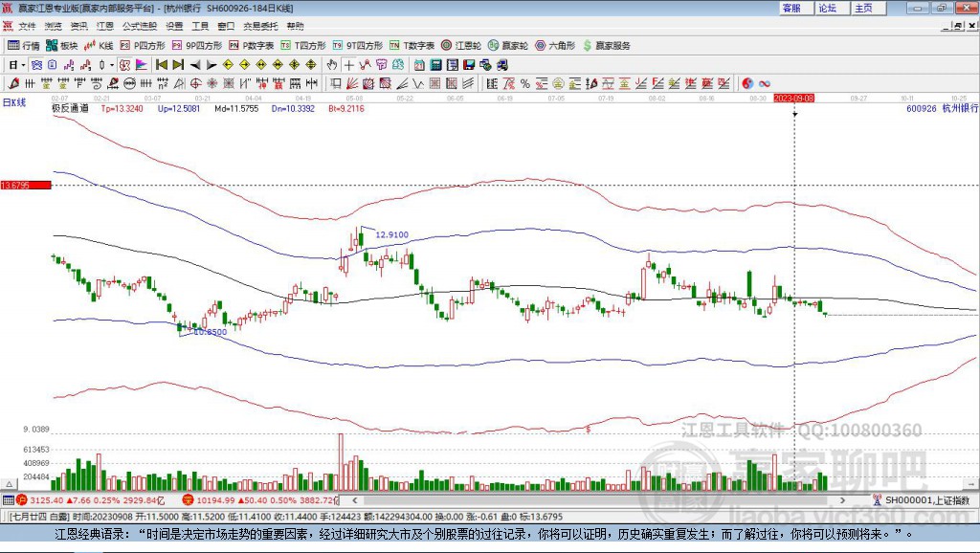This screenshot has width=980, height=553.
Task: Expand the candlestick style dropdown arrow
Action: click(x=112, y=65)
